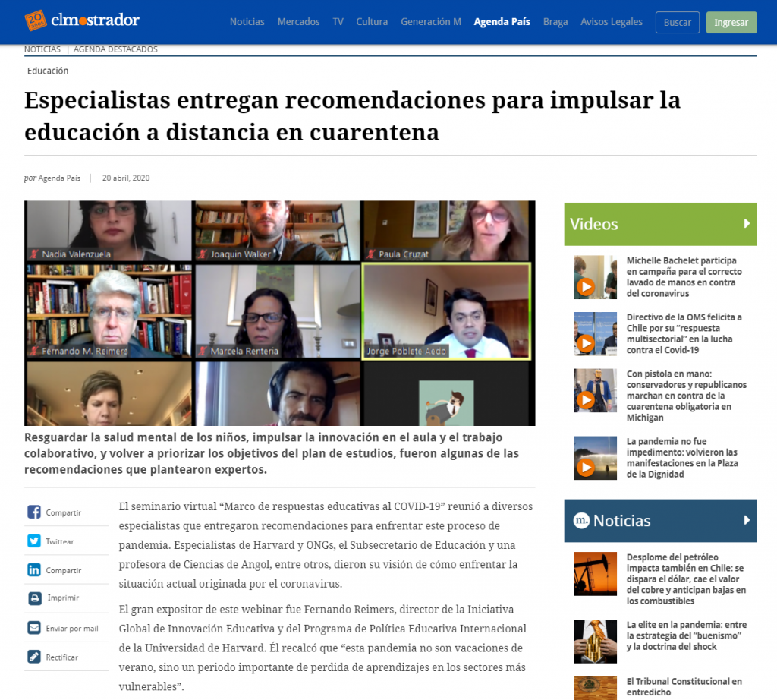777x700 pixels.
Task: Expand the Noticias sidebar section arrow
Action: click(747, 520)
